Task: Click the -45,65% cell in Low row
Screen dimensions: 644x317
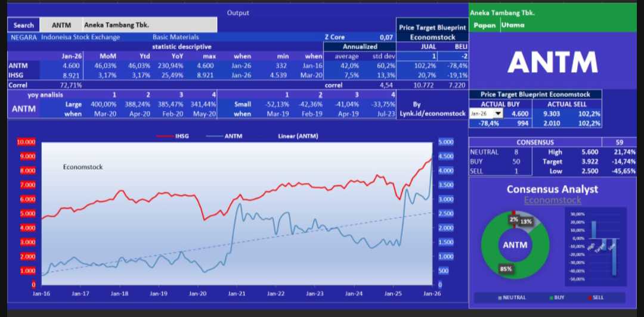Action: [623, 171]
